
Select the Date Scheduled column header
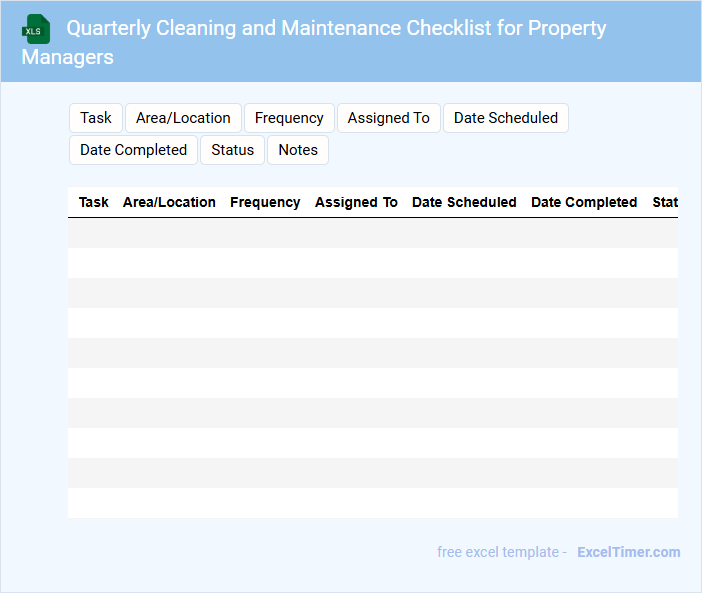[x=464, y=202]
